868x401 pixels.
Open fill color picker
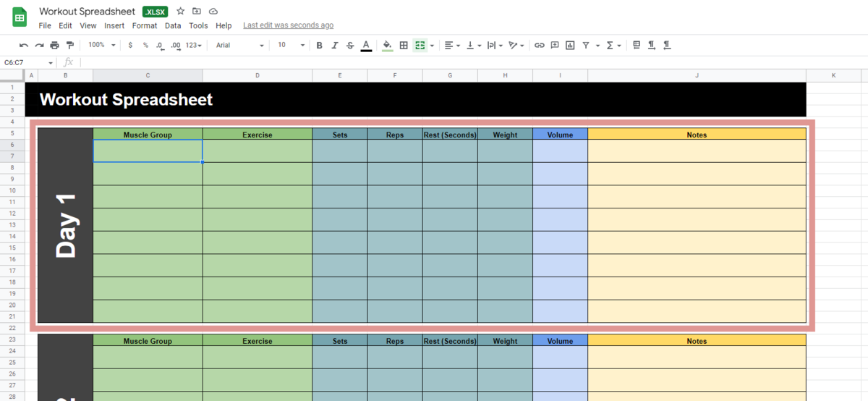pyautogui.click(x=387, y=45)
